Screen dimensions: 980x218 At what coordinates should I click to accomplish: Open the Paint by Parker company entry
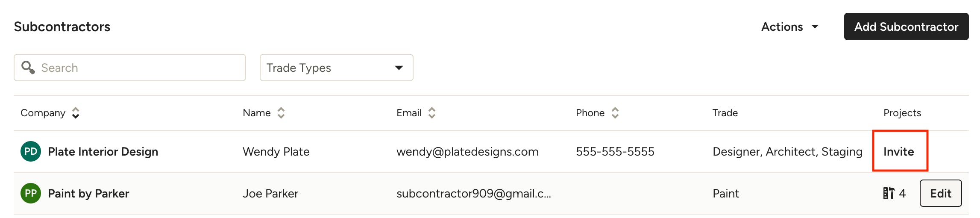point(88,193)
